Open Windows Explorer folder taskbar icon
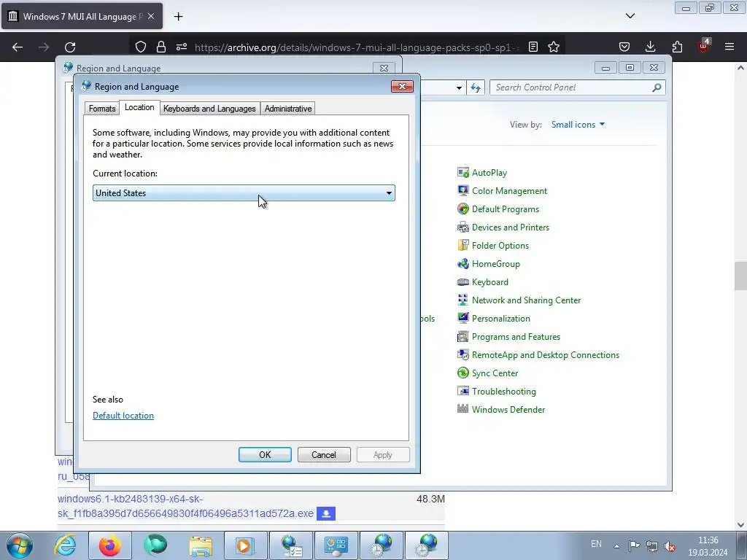Screen dimensions: 747x560 (201, 545)
